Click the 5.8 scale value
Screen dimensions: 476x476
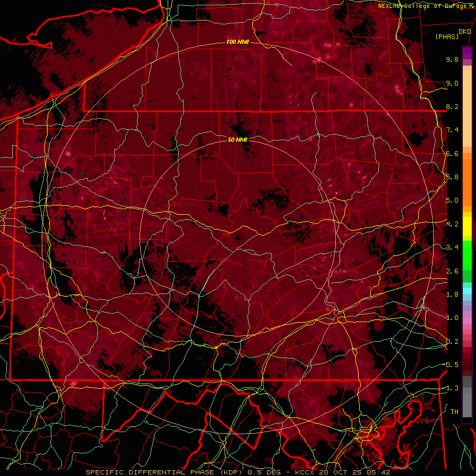click(x=452, y=177)
